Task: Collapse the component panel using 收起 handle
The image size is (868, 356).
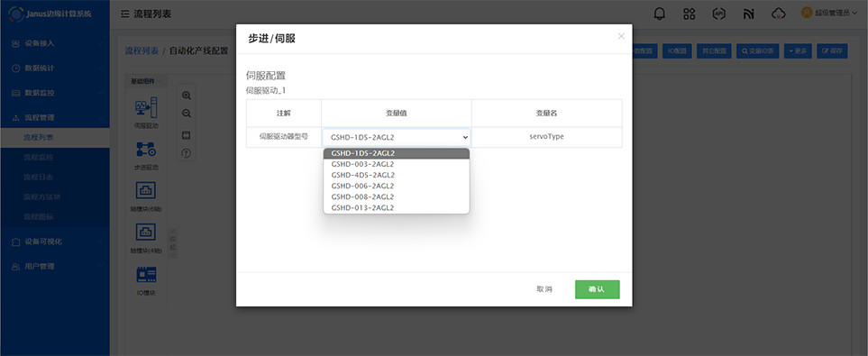Action: pos(172,243)
